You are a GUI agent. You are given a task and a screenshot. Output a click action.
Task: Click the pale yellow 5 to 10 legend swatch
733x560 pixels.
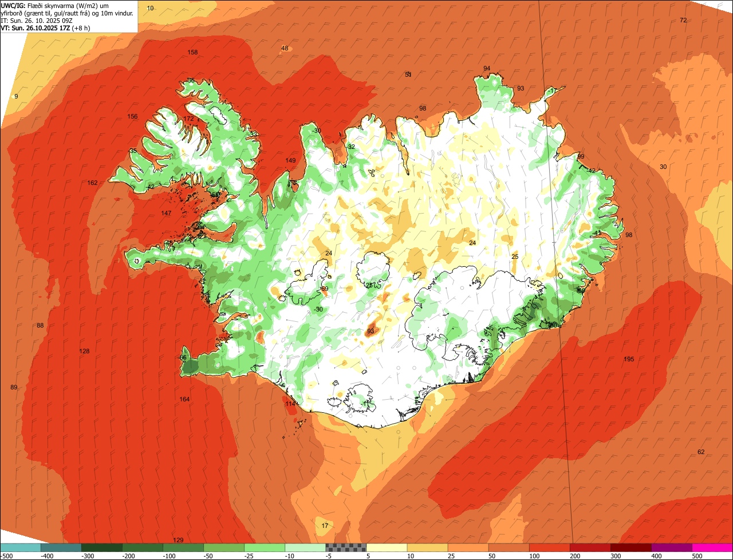(x=387, y=547)
